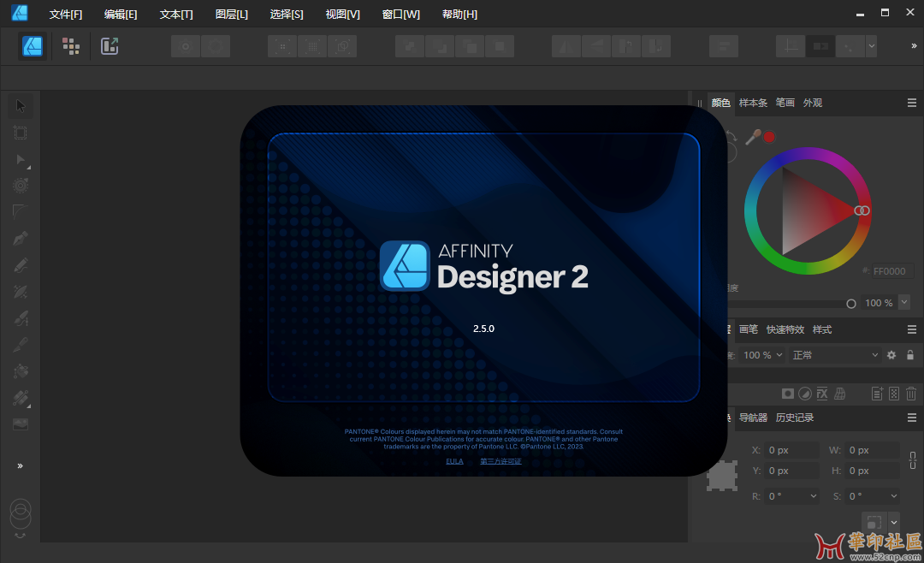924x563 pixels.
Task: Switch to 导航器 tab
Action: tap(753, 418)
